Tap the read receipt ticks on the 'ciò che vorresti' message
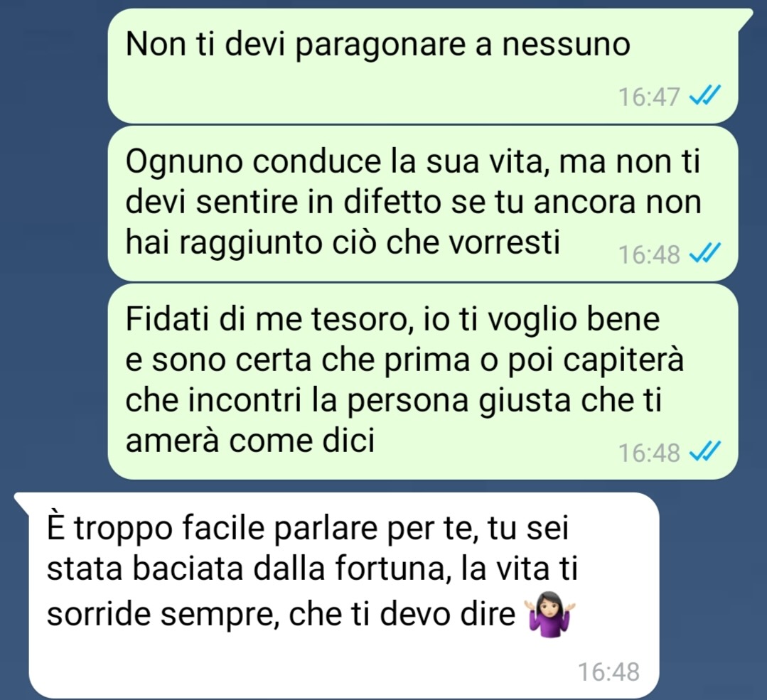The image size is (767, 700). (704, 254)
